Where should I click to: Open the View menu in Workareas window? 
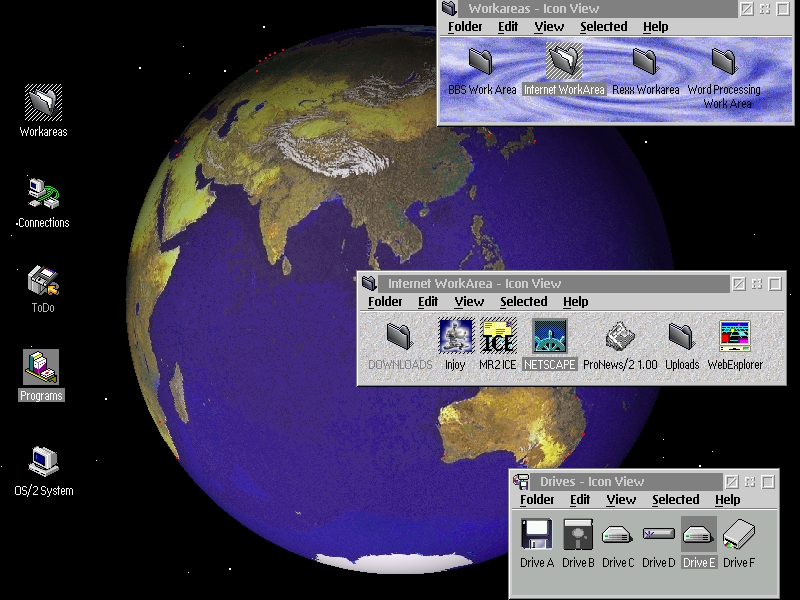click(x=549, y=27)
